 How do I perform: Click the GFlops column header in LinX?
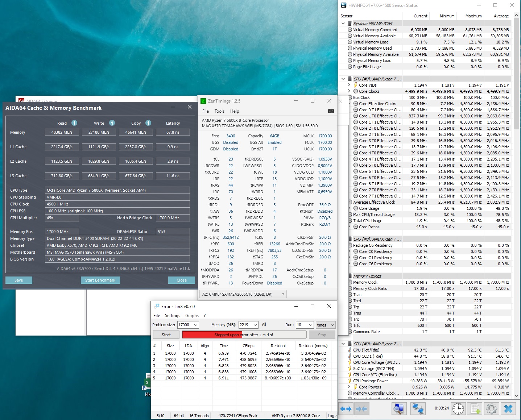tap(248, 346)
